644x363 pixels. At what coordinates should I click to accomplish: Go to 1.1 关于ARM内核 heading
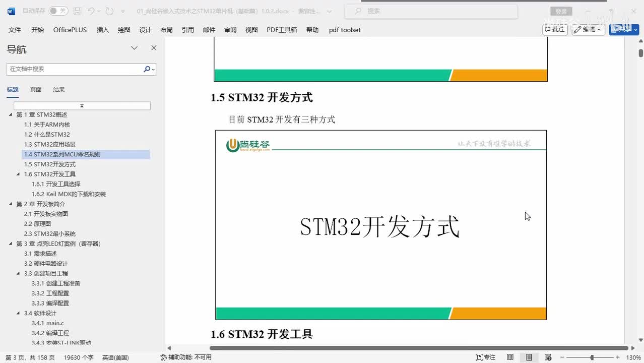click(x=47, y=125)
